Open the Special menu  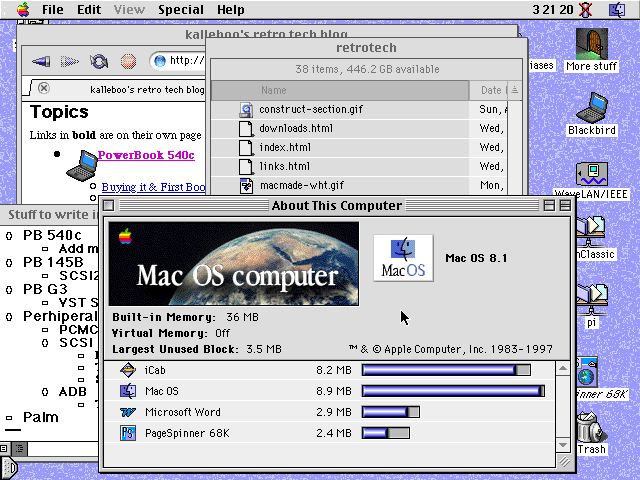181,9
